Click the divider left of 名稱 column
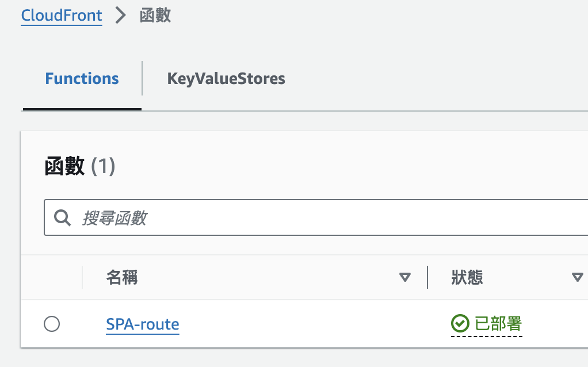 pos(82,277)
